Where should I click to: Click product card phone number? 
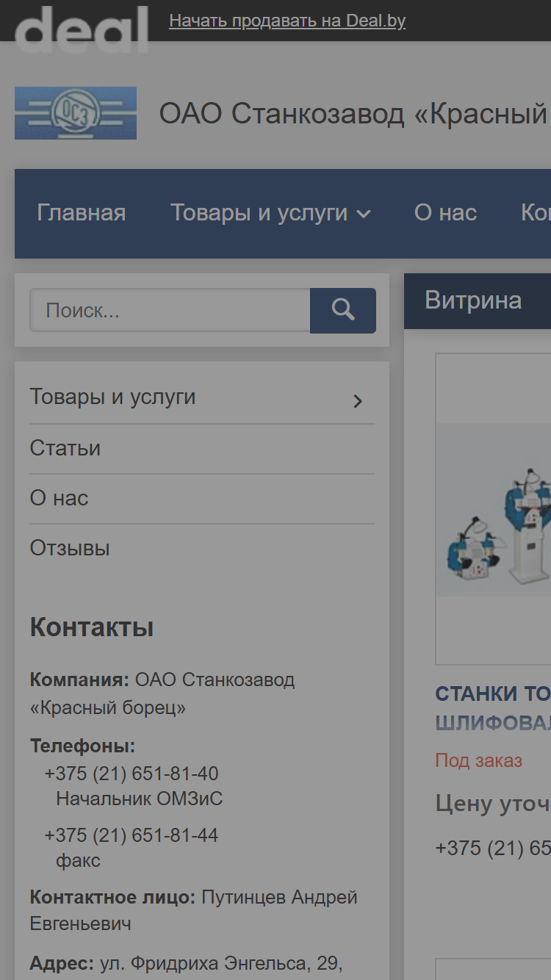click(x=493, y=848)
